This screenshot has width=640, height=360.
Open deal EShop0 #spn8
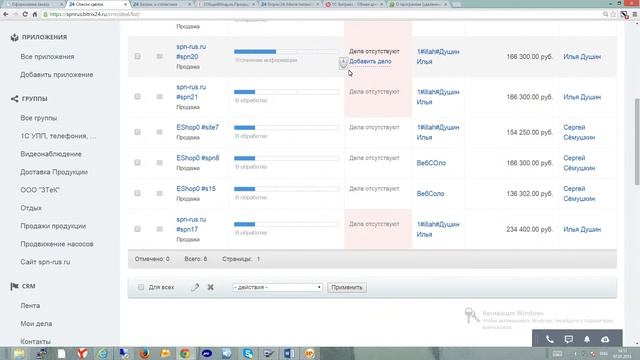coord(198,158)
